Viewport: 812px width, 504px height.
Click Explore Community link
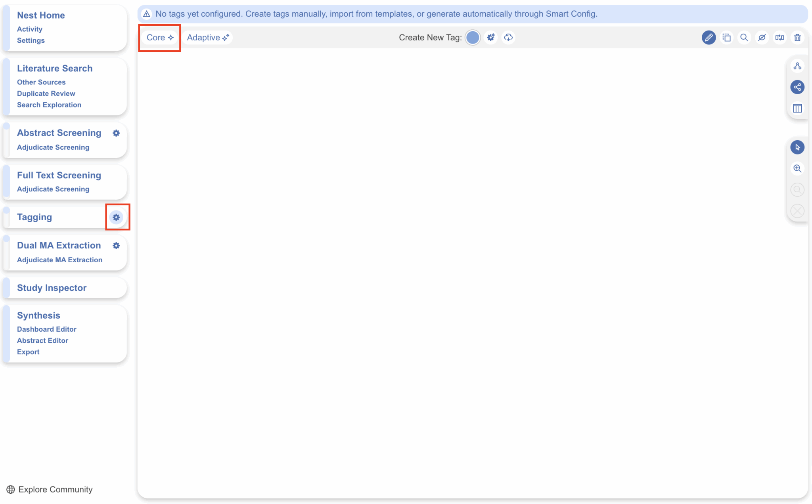pyautogui.click(x=56, y=489)
